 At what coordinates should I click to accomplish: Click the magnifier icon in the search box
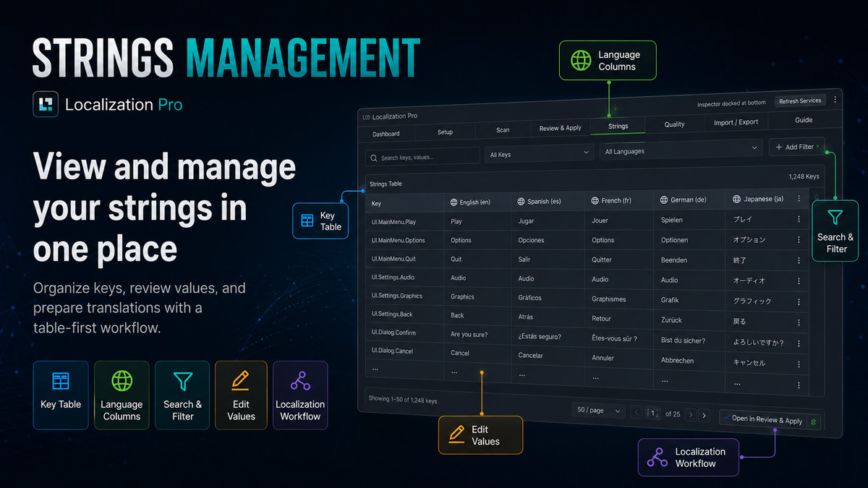374,157
